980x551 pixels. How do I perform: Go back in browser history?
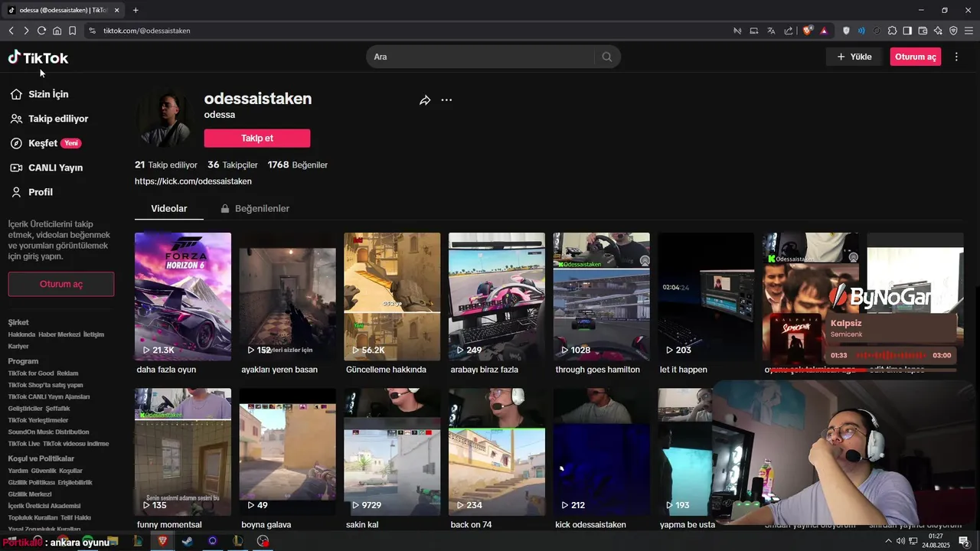pos(11,31)
